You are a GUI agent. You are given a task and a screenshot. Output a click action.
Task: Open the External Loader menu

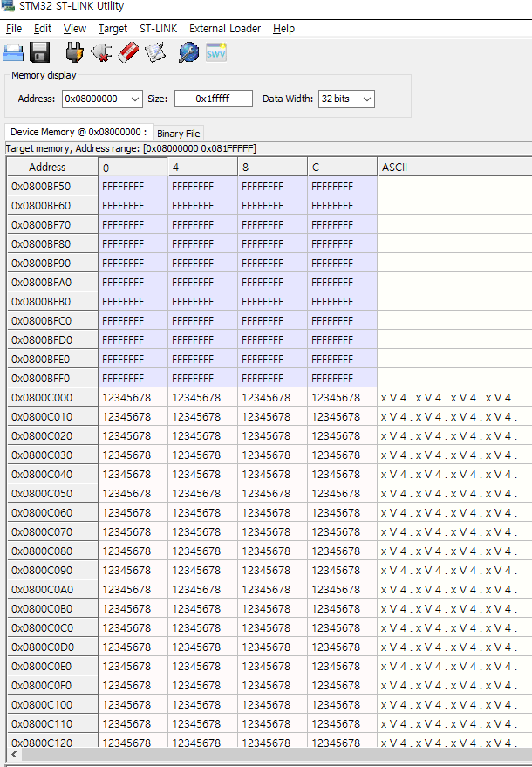[x=225, y=29]
